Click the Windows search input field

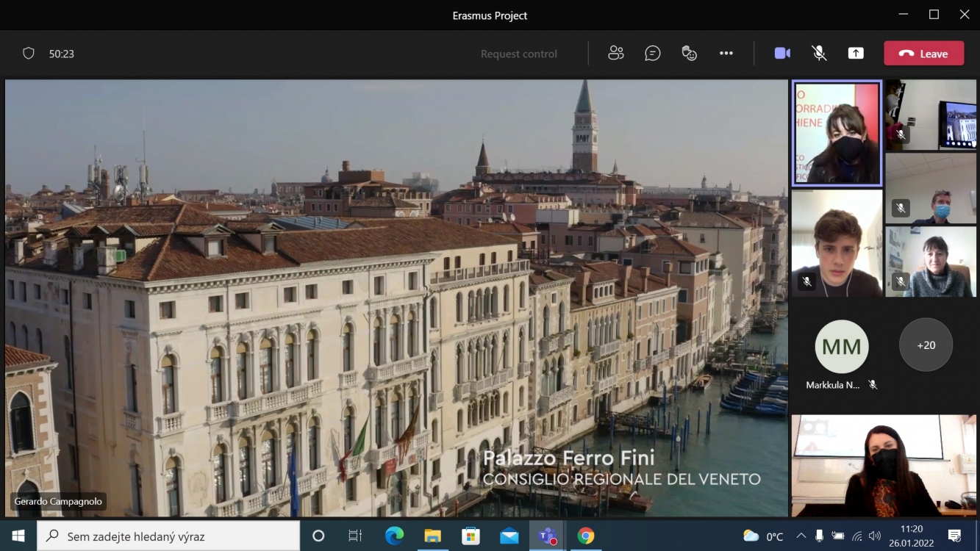click(169, 536)
